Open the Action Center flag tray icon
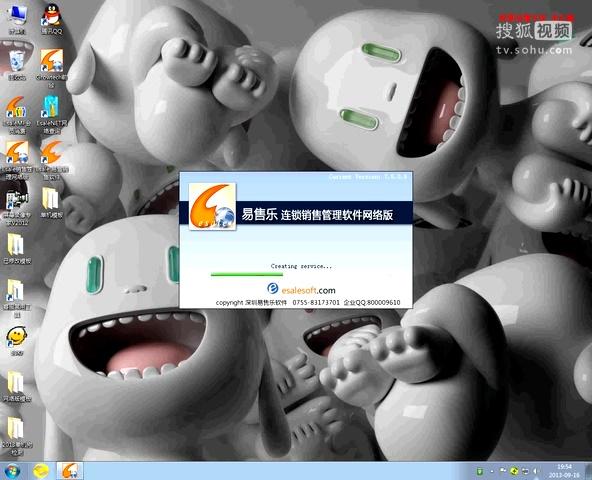592x480 pixels. tap(503, 471)
